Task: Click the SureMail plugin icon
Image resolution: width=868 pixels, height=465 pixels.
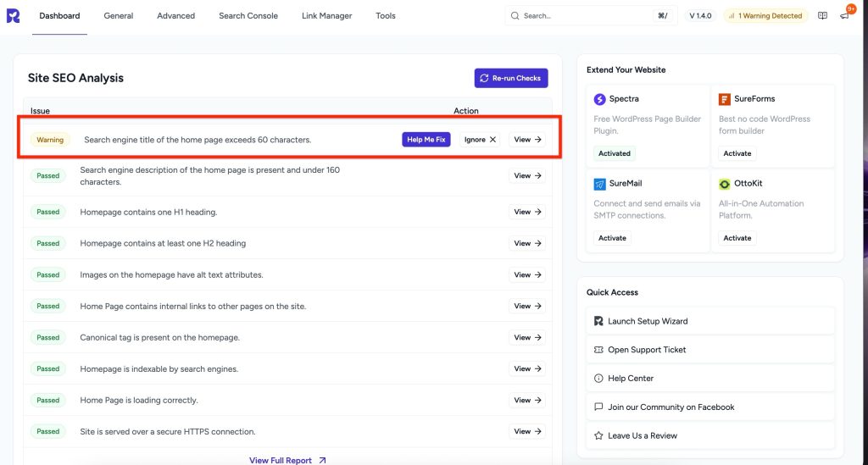Action: click(600, 184)
